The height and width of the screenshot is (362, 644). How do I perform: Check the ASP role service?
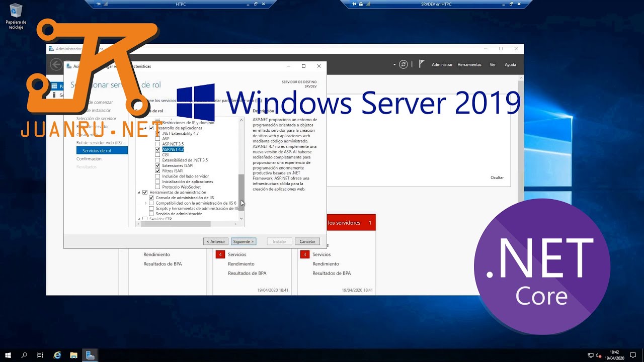point(158,139)
